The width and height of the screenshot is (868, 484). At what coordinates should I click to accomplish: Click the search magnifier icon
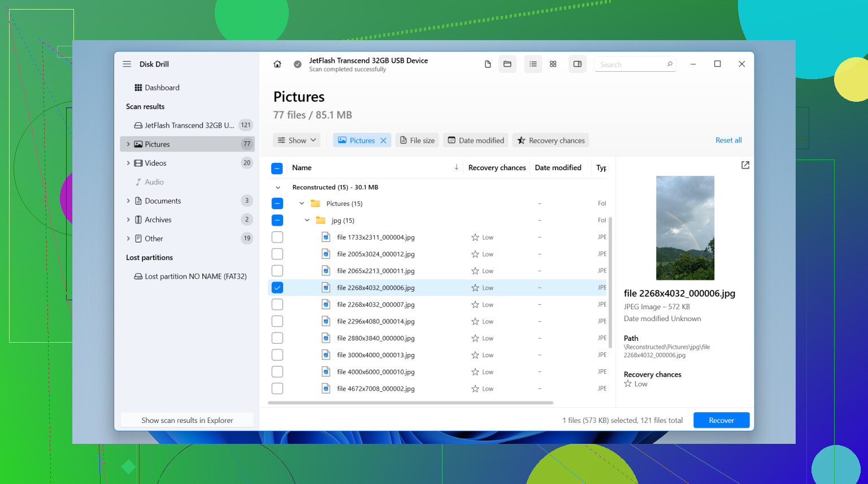click(670, 64)
